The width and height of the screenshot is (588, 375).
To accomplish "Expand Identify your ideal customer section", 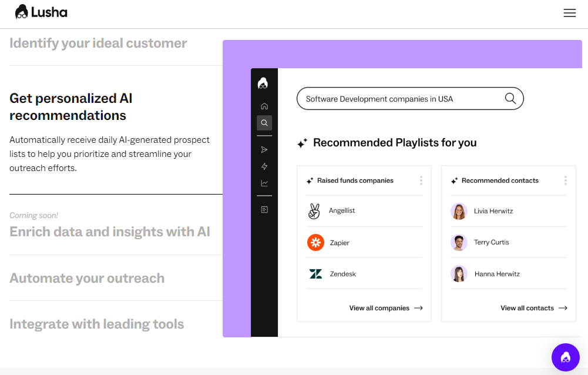I will (x=98, y=43).
